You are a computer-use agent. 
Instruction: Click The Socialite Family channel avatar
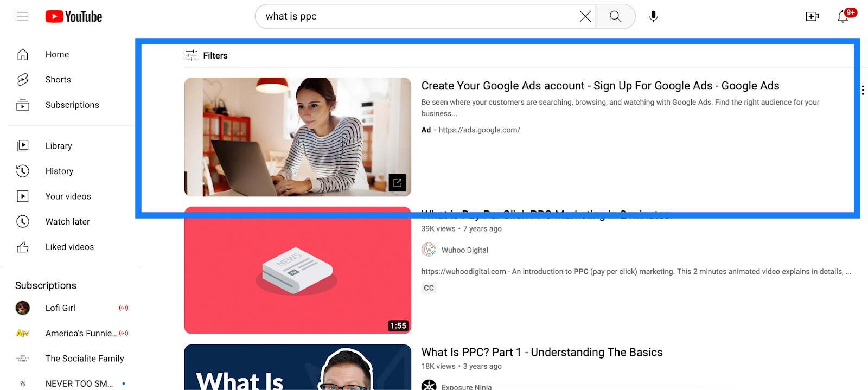point(23,359)
